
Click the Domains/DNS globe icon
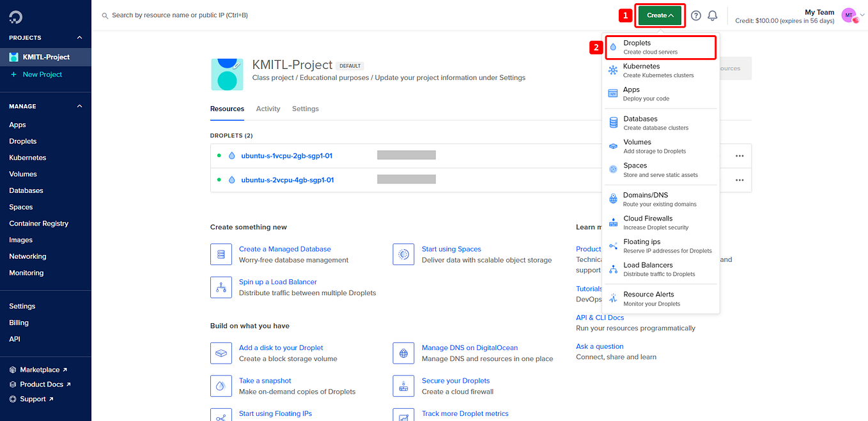[612, 198]
